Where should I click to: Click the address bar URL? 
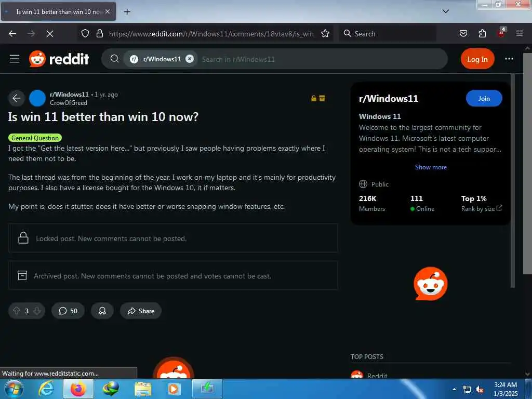click(x=211, y=34)
